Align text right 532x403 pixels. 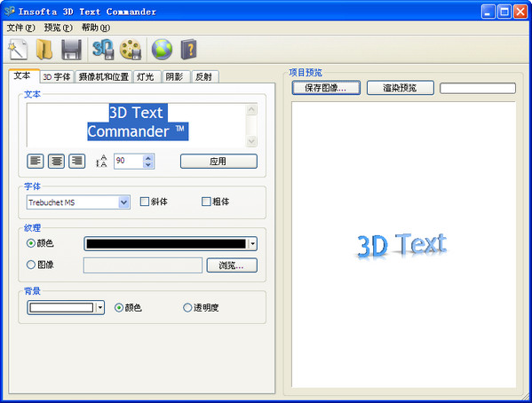pyautogui.click(x=77, y=161)
